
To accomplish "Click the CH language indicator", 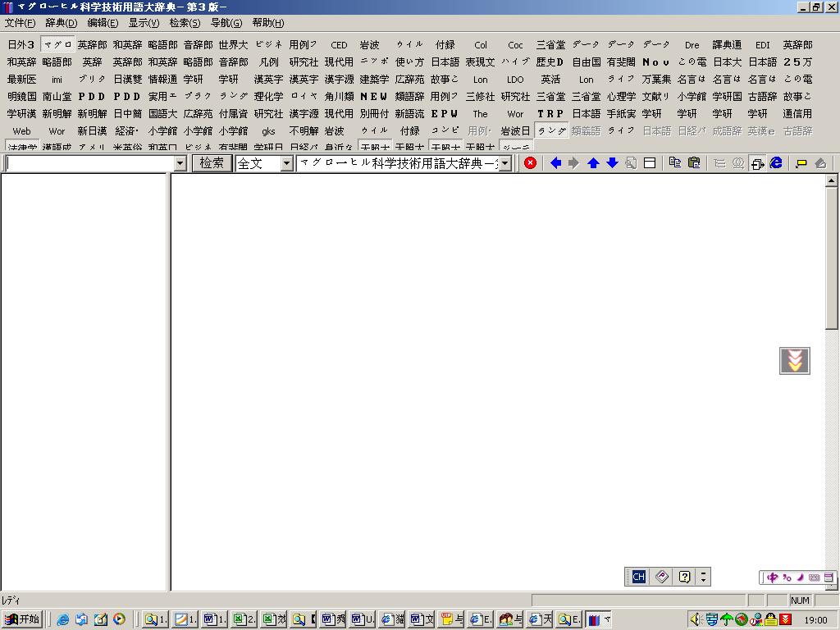I will [638, 577].
